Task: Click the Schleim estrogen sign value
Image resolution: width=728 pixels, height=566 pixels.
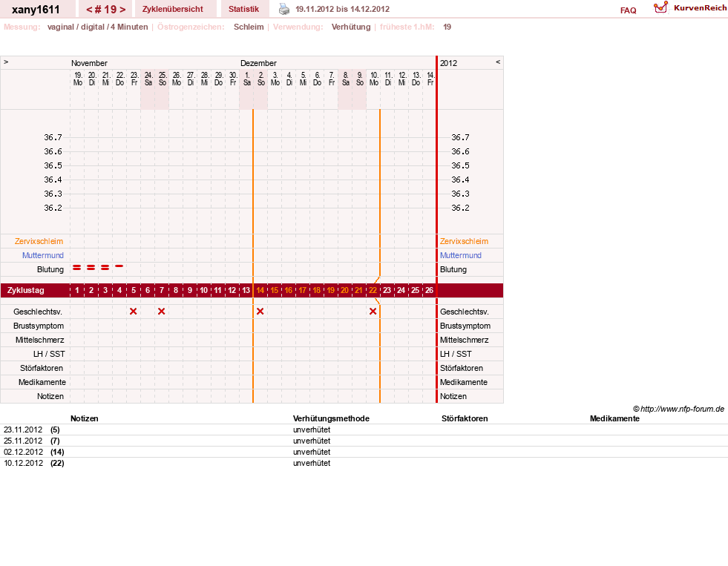Action: tap(249, 27)
